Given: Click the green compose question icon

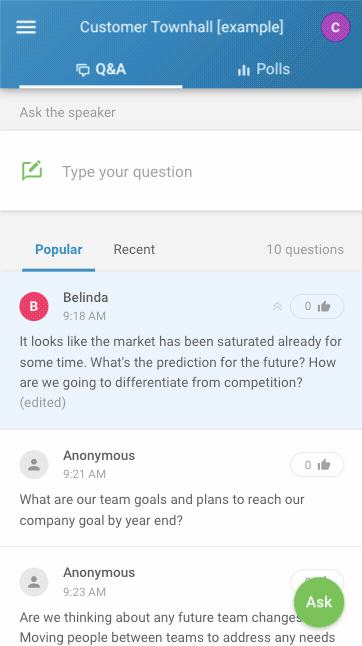Looking at the screenshot, I should [x=32, y=171].
